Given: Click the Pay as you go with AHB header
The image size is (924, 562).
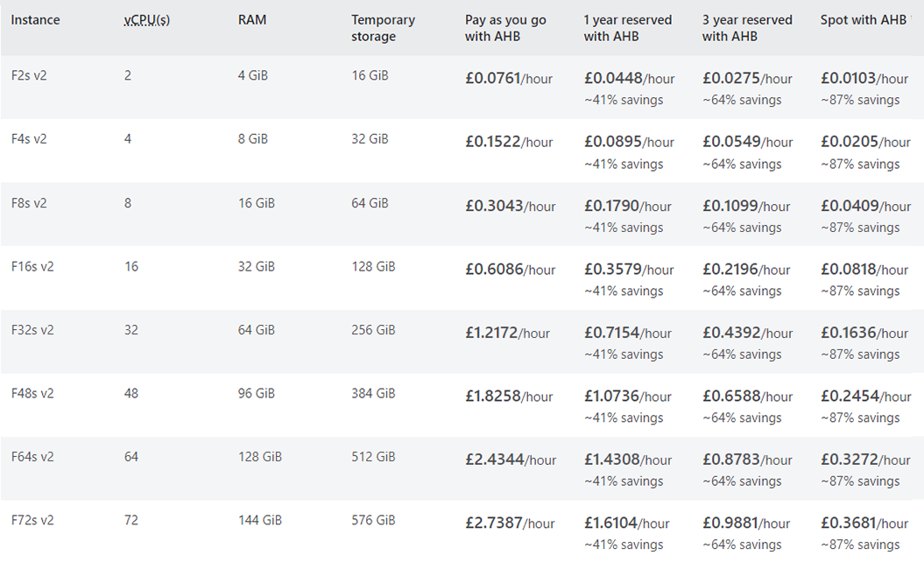Looking at the screenshot, I should (x=505, y=28).
